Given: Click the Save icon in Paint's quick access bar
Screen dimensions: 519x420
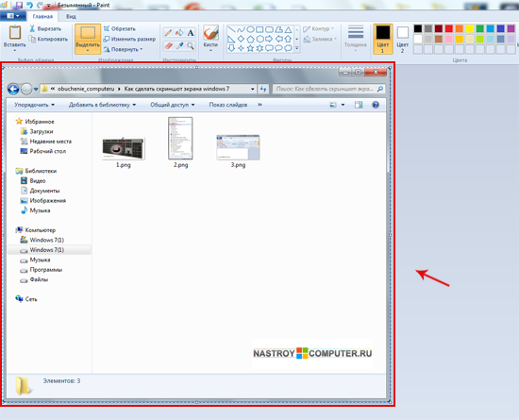Looking at the screenshot, I should [x=19, y=5].
